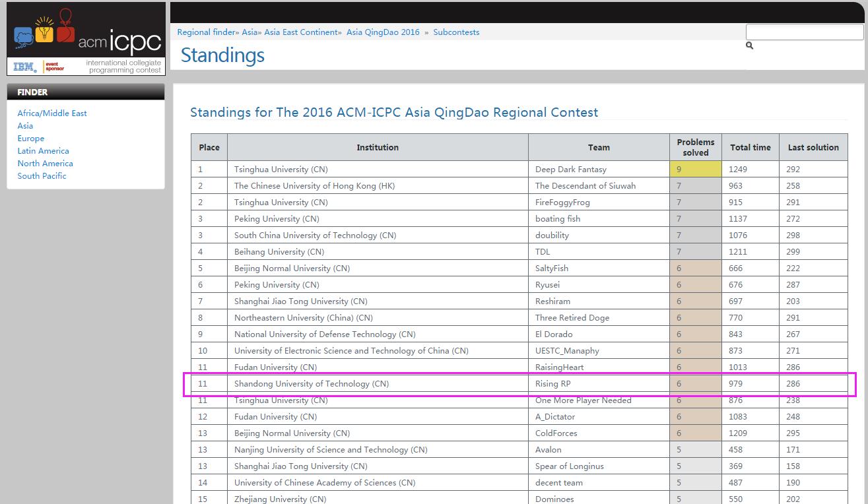Select the Asia QingDao 2016 breadcrumb
The image size is (868, 504).
pyautogui.click(x=383, y=32)
